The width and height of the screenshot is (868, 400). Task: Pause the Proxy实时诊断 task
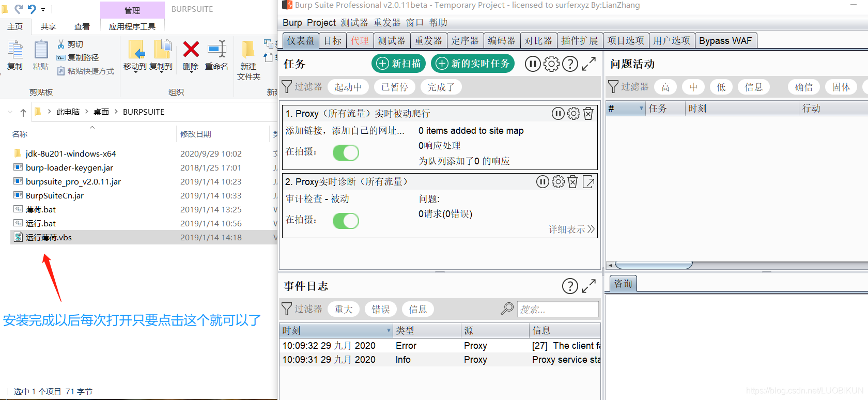tap(542, 182)
